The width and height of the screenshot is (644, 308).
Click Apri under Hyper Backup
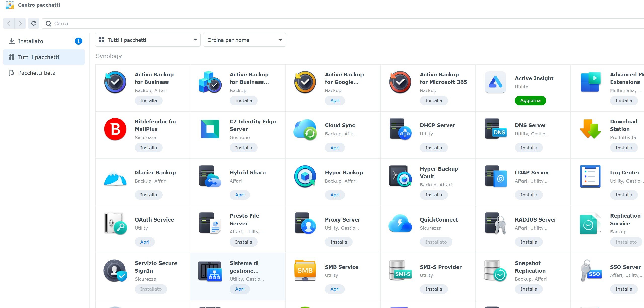pos(335,195)
